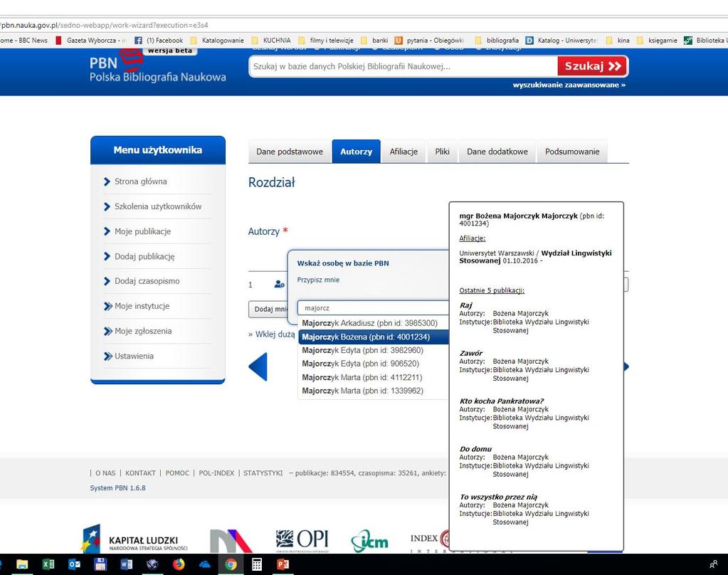
Task: Open the Katalogowanie bookmarks folder
Action: 217,41
